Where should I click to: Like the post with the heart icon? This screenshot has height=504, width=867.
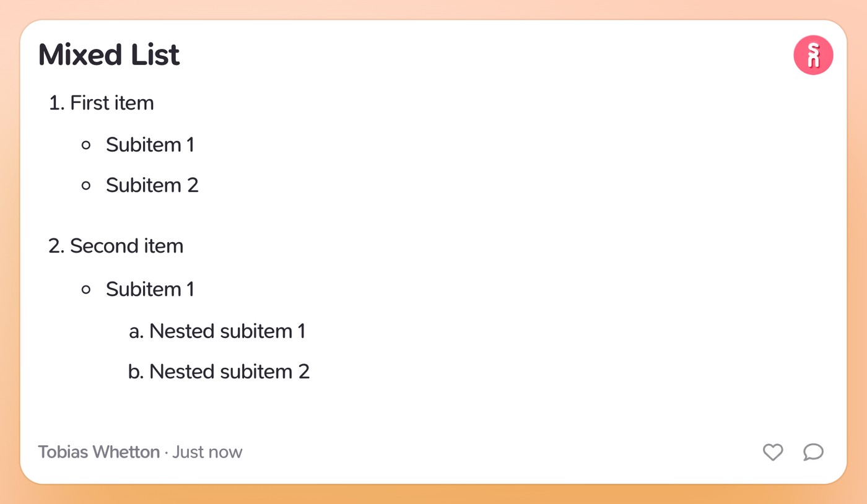point(772,453)
